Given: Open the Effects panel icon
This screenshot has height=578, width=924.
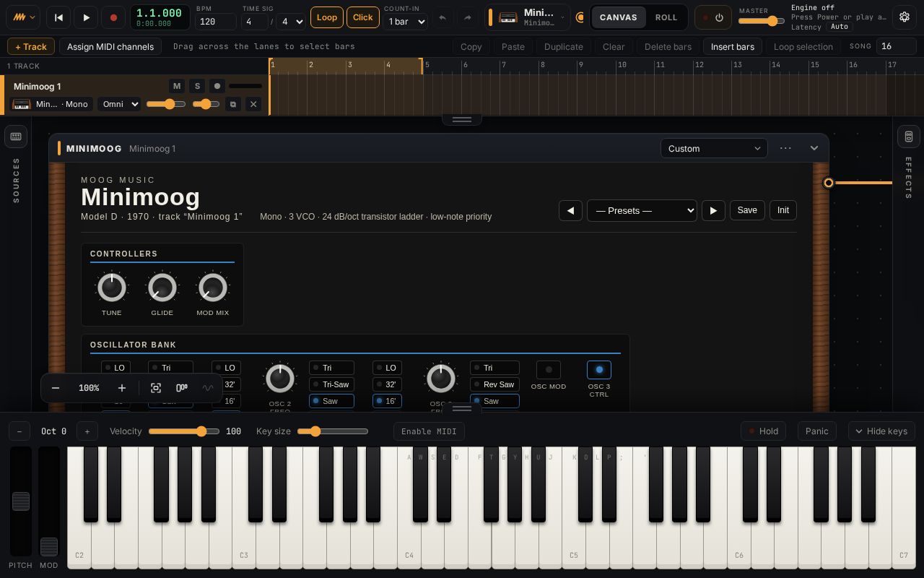Looking at the screenshot, I should pyautogui.click(x=908, y=137).
